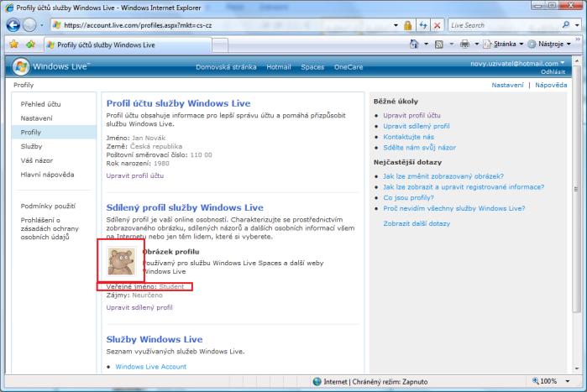
Task: Open OneCare link in header
Action: (349, 67)
